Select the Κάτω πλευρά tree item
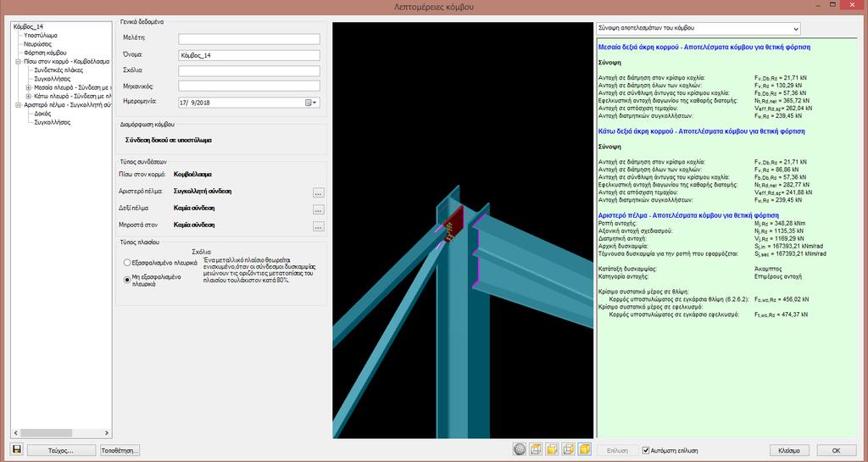The image size is (868, 462). tap(72, 97)
